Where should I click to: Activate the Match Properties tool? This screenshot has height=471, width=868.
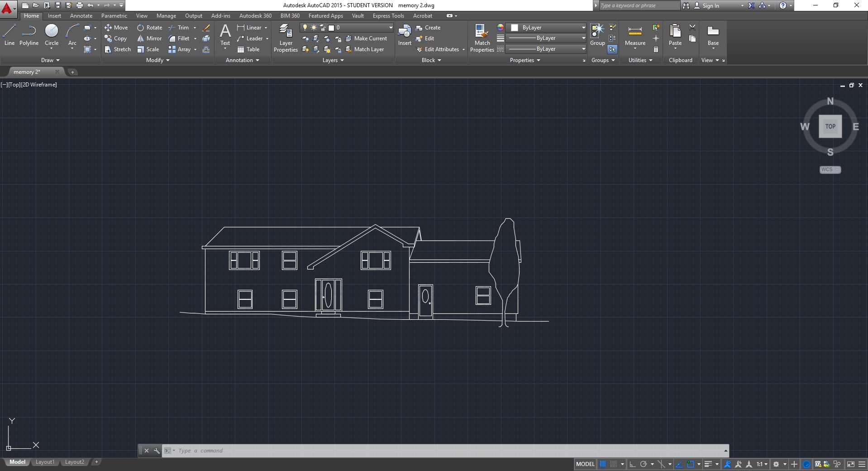pyautogui.click(x=482, y=38)
